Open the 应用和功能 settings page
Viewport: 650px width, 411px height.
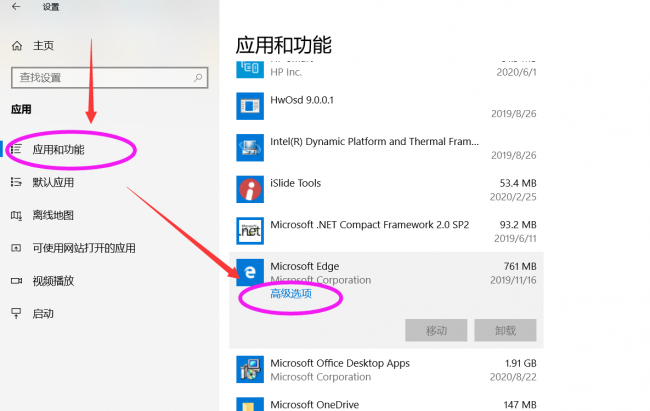click(x=58, y=149)
